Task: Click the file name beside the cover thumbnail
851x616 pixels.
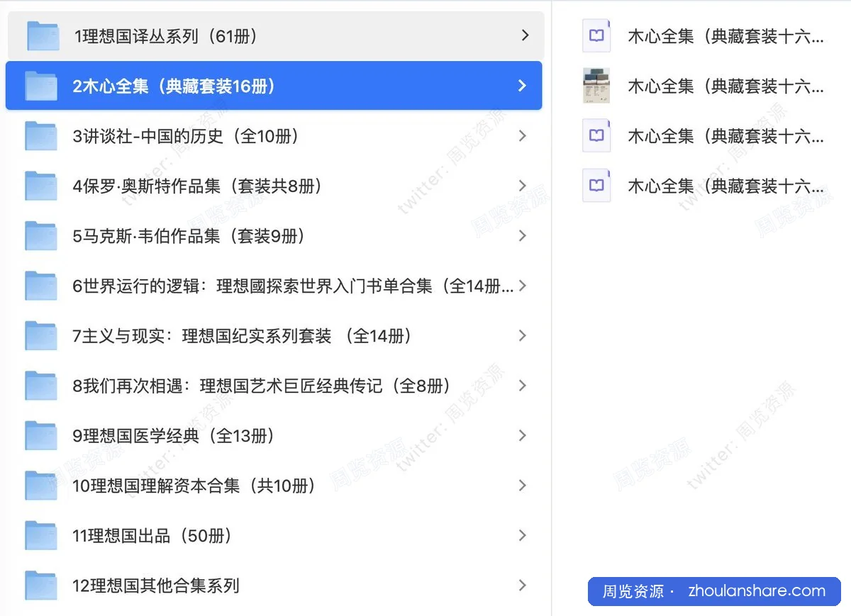Action: click(726, 86)
